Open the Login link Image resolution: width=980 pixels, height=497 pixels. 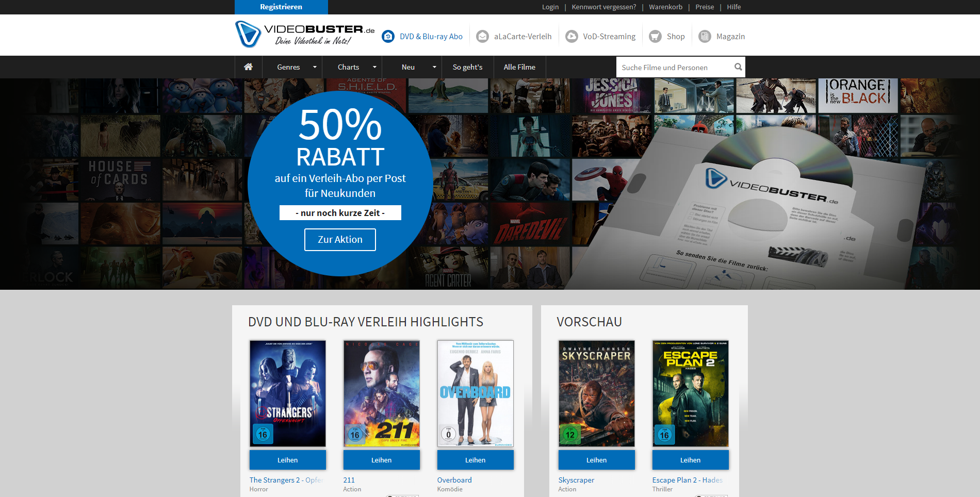[x=550, y=7]
